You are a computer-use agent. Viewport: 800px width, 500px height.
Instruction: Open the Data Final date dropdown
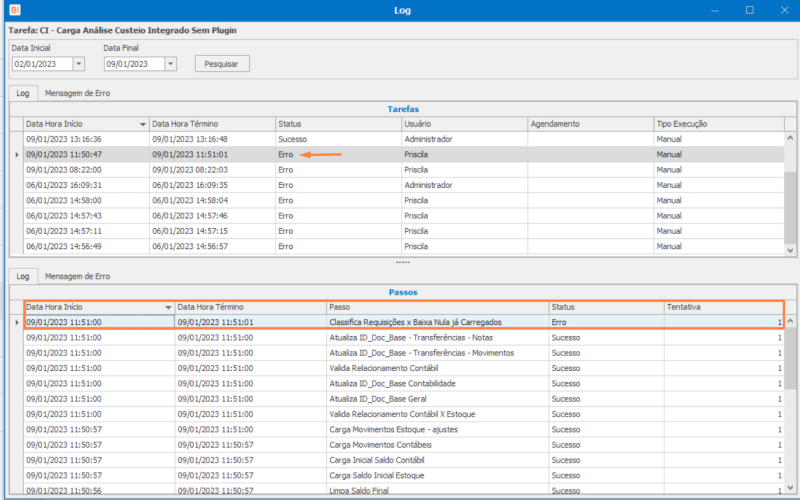170,64
